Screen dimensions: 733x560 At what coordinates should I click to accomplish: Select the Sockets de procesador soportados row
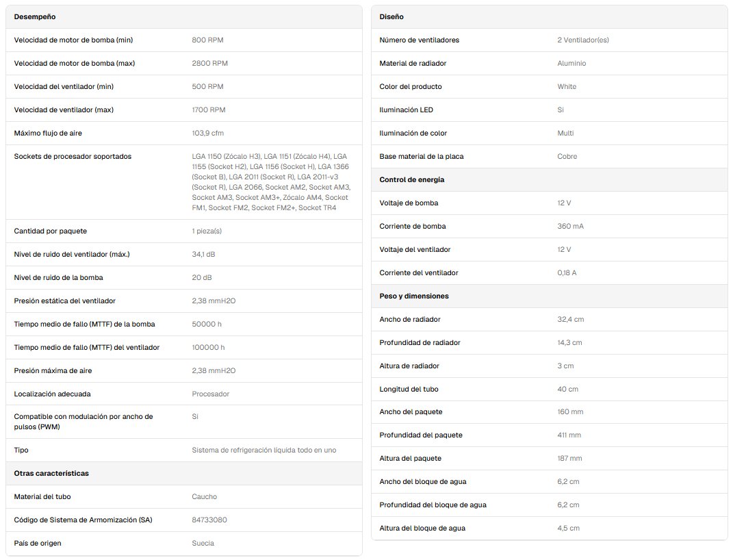point(183,182)
